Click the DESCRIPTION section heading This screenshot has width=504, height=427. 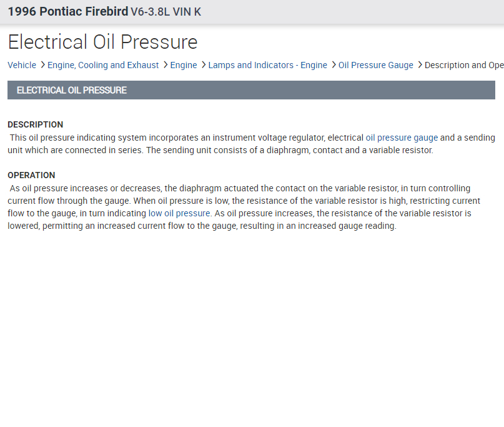coord(35,124)
